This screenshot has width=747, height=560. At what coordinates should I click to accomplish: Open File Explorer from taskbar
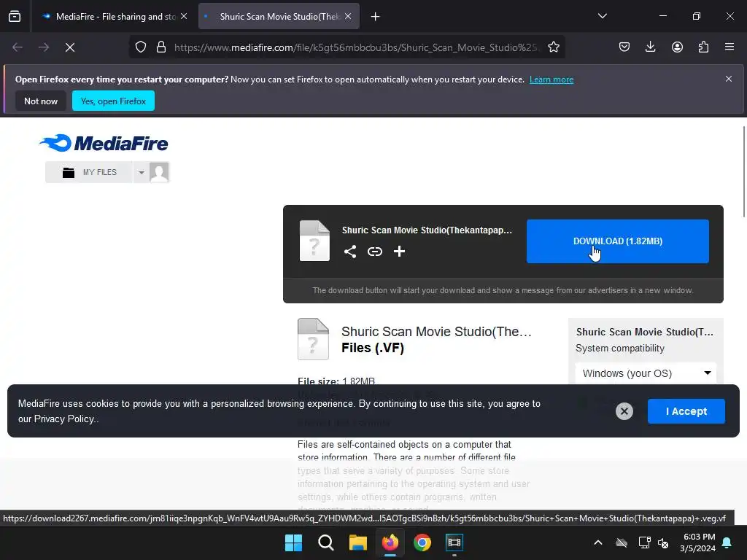(357, 542)
